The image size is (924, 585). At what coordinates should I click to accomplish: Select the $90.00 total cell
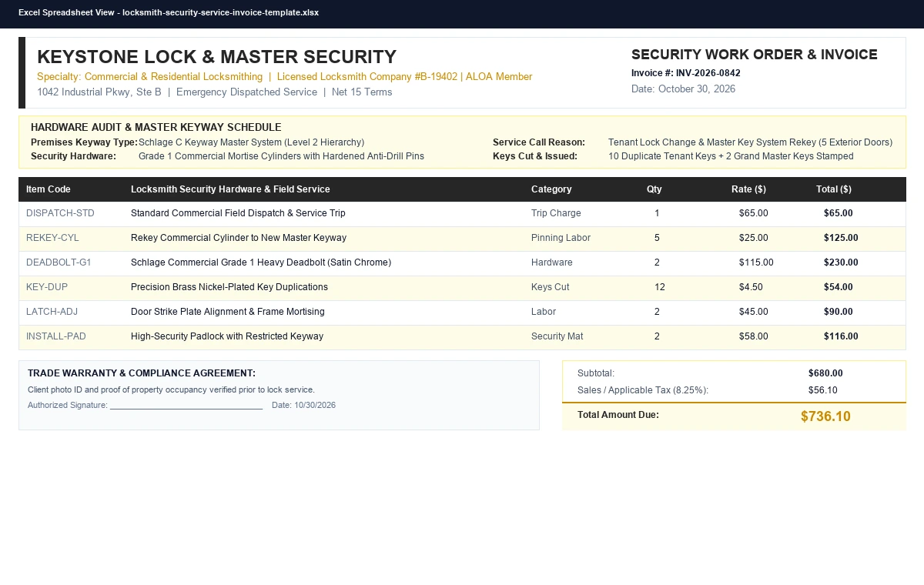[839, 312]
